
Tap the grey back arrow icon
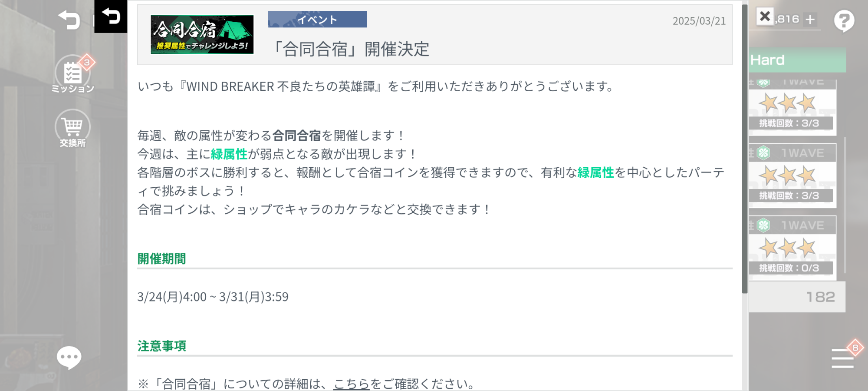(69, 20)
